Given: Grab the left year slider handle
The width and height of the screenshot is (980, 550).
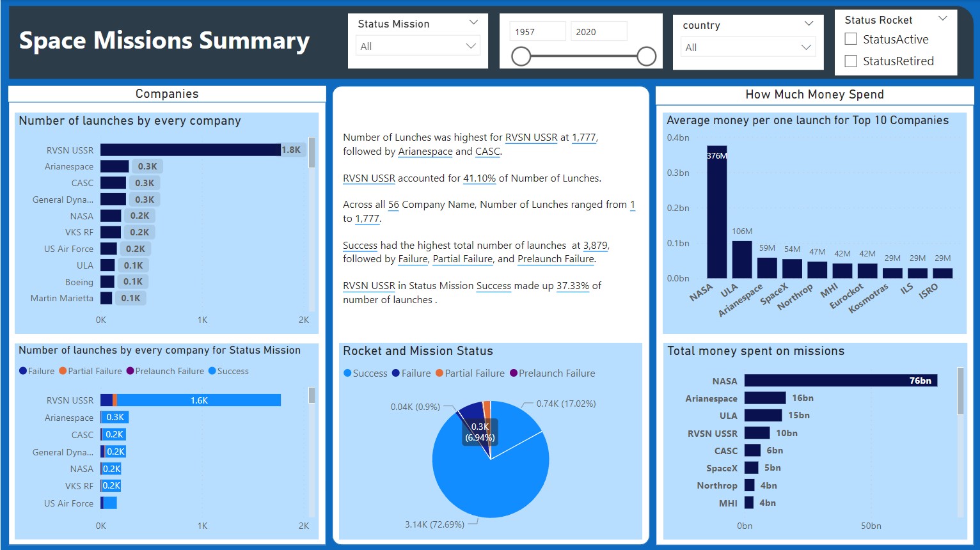Looking at the screenshot, I should tap(521, 56).
